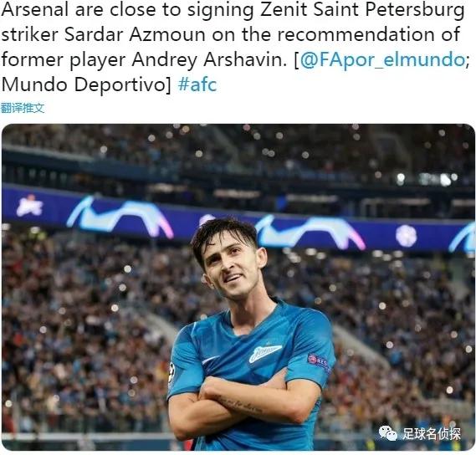Click the "Zenit Saint Petersburg" text
The height and width of the screenshot is (455, 476).
click(362, 10)
